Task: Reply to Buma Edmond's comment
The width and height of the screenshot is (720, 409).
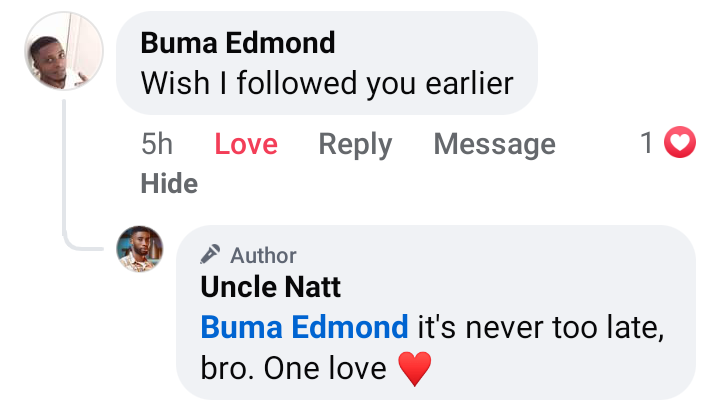Action: tap(355, 144)
